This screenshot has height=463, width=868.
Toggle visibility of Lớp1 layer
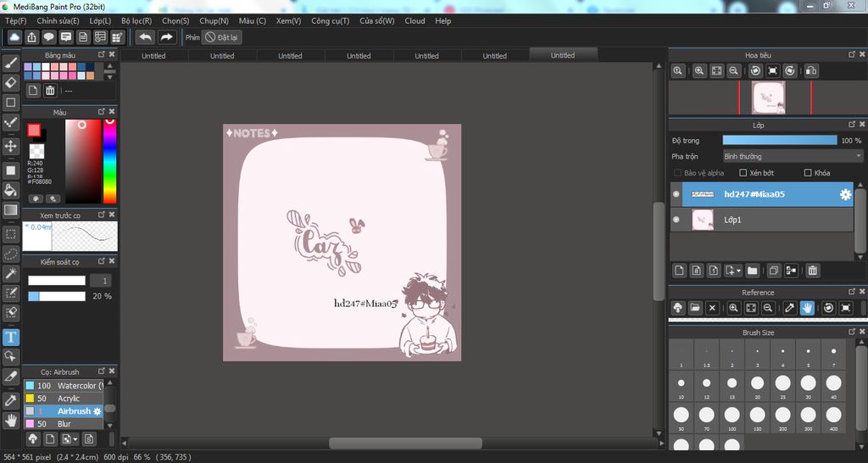(x=676, y=220)
